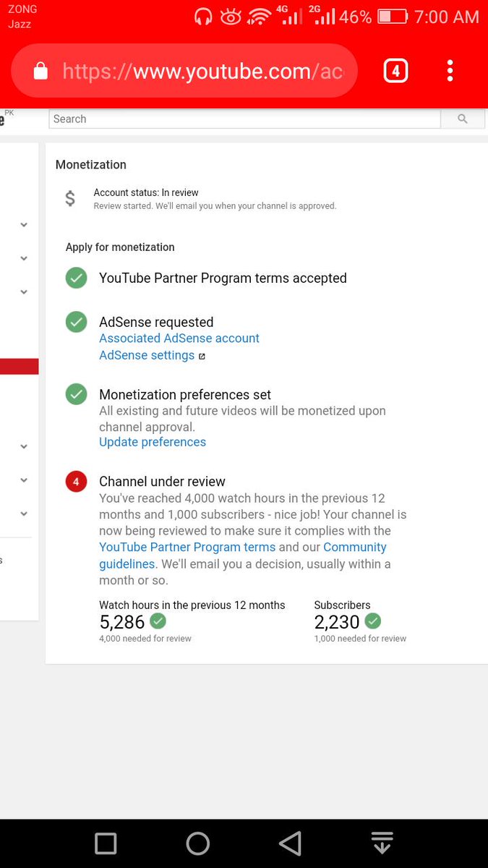Expand the second sidebar chevron

coord(24,258)
